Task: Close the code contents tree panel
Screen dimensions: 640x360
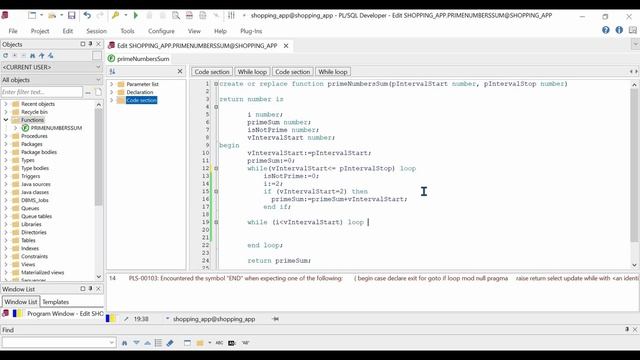Action: click(x=180, y=71)
